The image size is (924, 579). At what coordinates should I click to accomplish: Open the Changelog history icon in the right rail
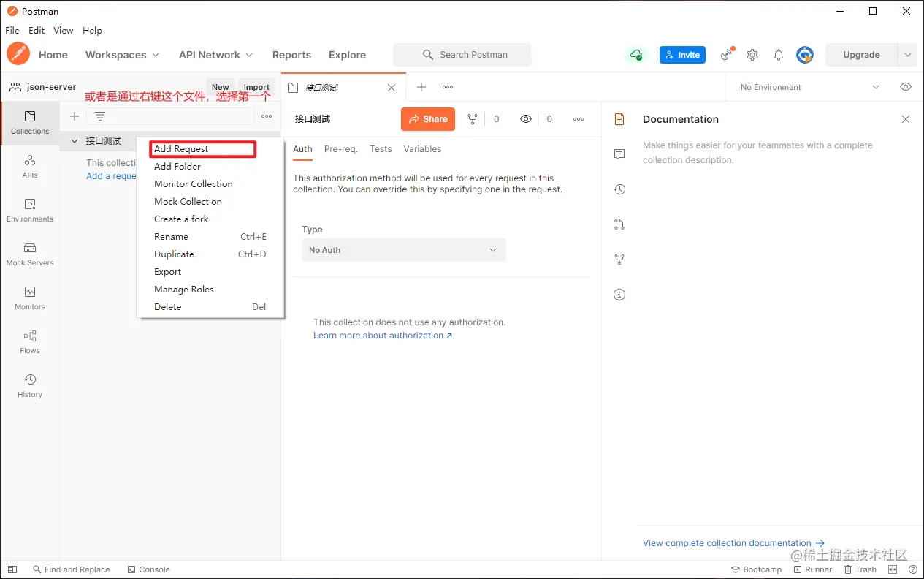coord(619,189)
